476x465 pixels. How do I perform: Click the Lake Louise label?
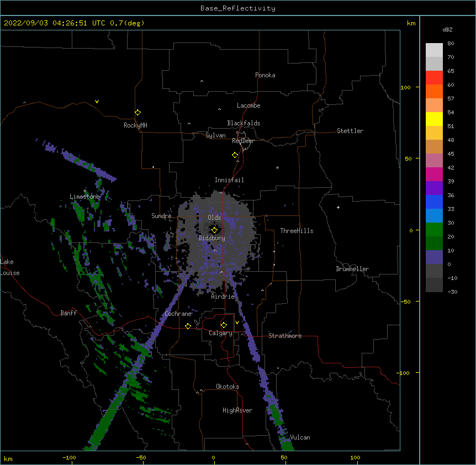pos(10,267)
